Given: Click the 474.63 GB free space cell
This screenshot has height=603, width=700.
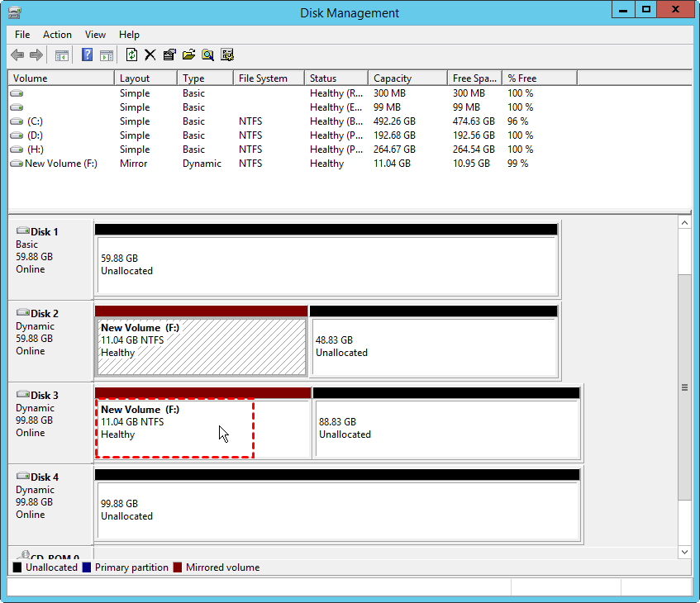Looking at the screenshot, I should click(x=474, y=121).
